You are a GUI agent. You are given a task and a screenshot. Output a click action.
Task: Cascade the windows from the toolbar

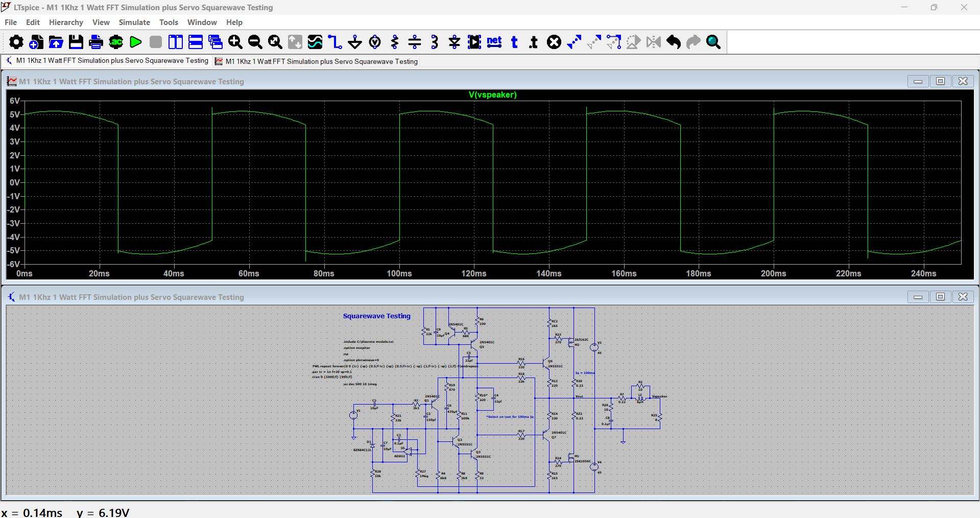point(216,42)
